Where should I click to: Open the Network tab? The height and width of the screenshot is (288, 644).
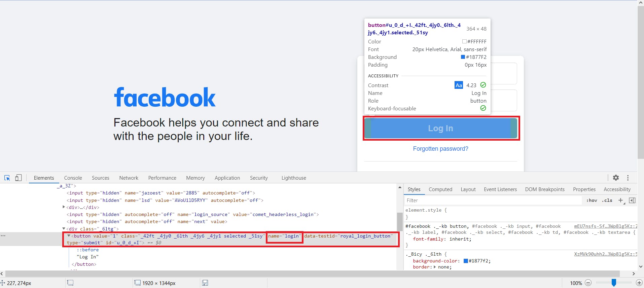[129, 178]
